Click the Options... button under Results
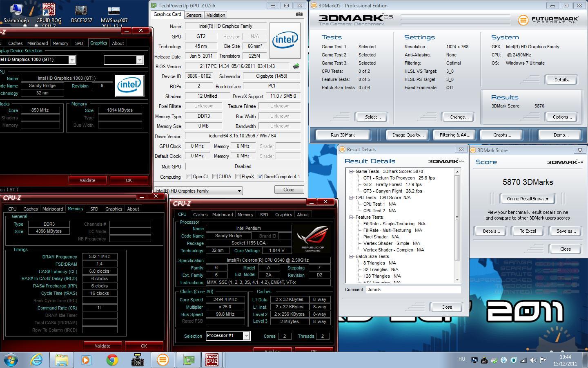This screenshot has height=368, width=588. coord(562,117)
